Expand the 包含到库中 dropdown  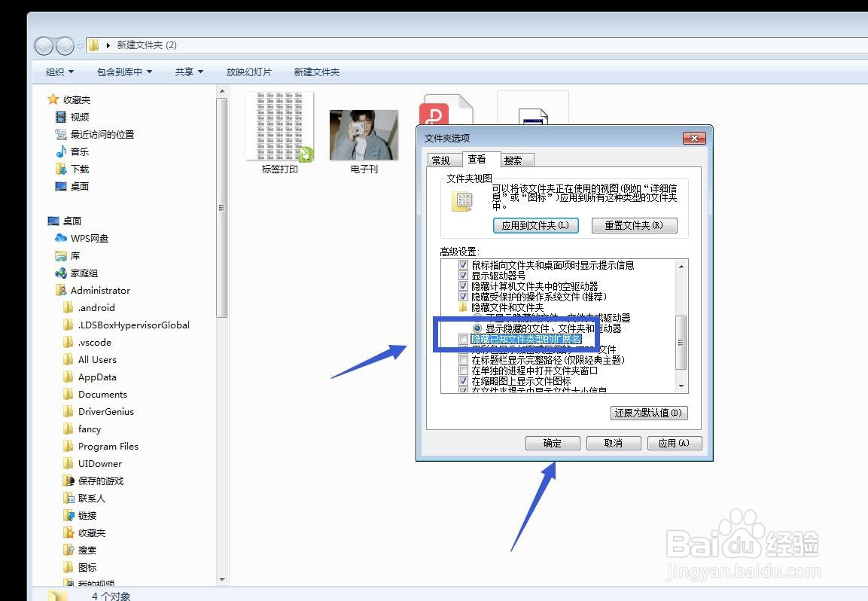tap(123, 72)
